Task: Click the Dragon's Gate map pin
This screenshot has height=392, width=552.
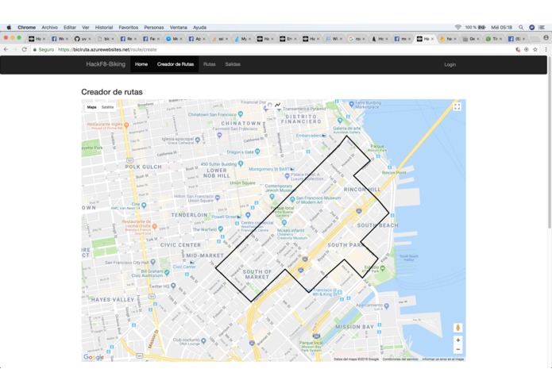Action: tap(257, 152)
